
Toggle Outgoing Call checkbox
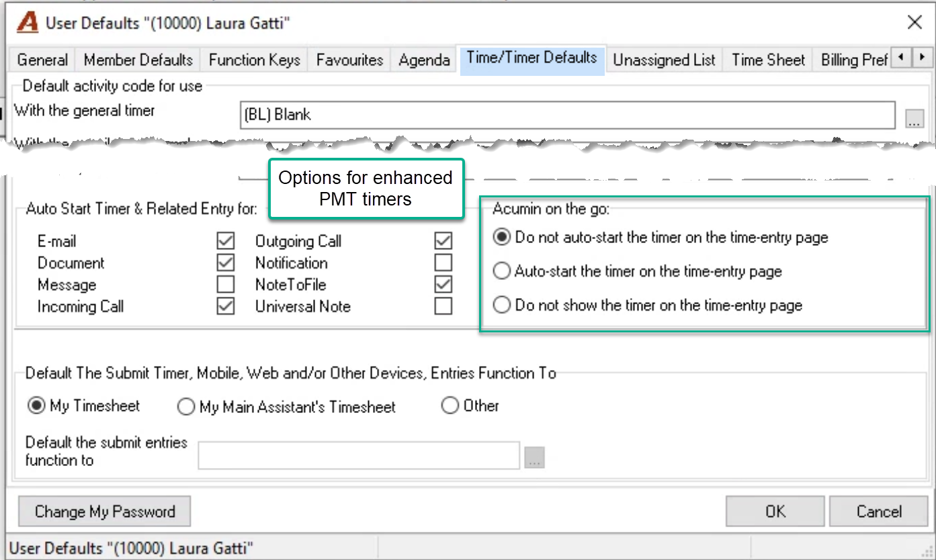pyautogui.click(x=443, y=240)
